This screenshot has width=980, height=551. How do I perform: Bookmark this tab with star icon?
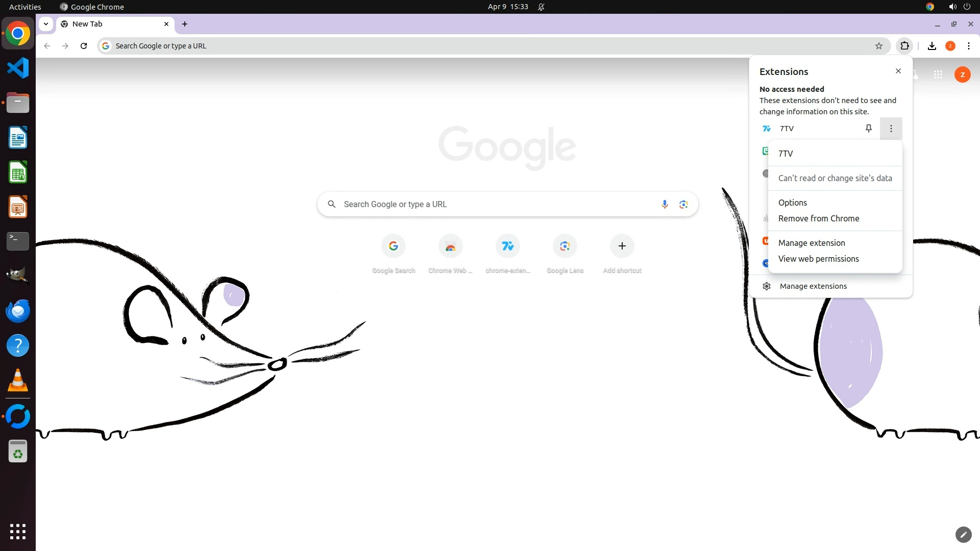[878, 46]
